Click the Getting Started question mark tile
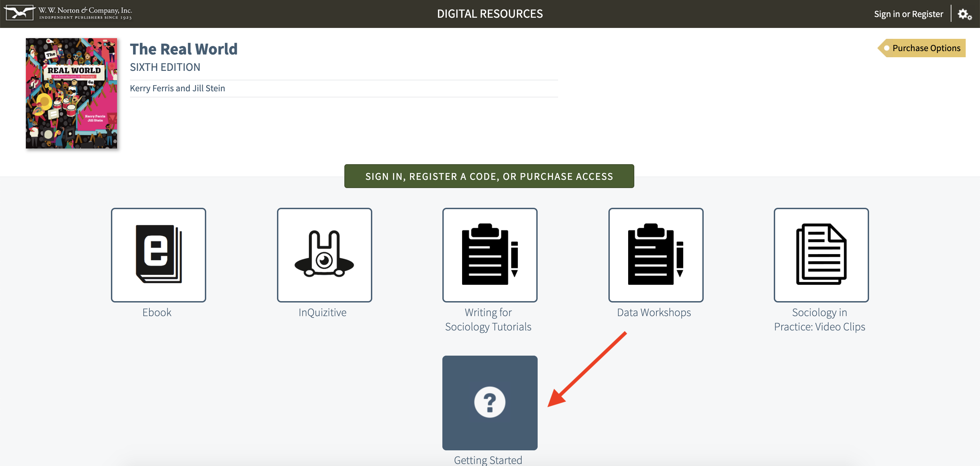The image size is (980, 466). [x=490, y=402]
